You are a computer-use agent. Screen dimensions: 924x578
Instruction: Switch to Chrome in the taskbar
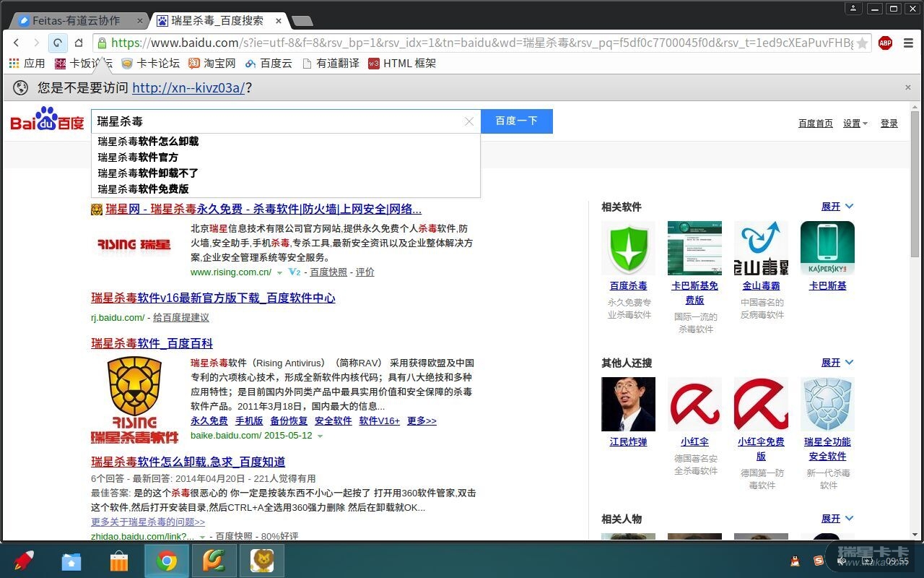(x=167, y=561)
